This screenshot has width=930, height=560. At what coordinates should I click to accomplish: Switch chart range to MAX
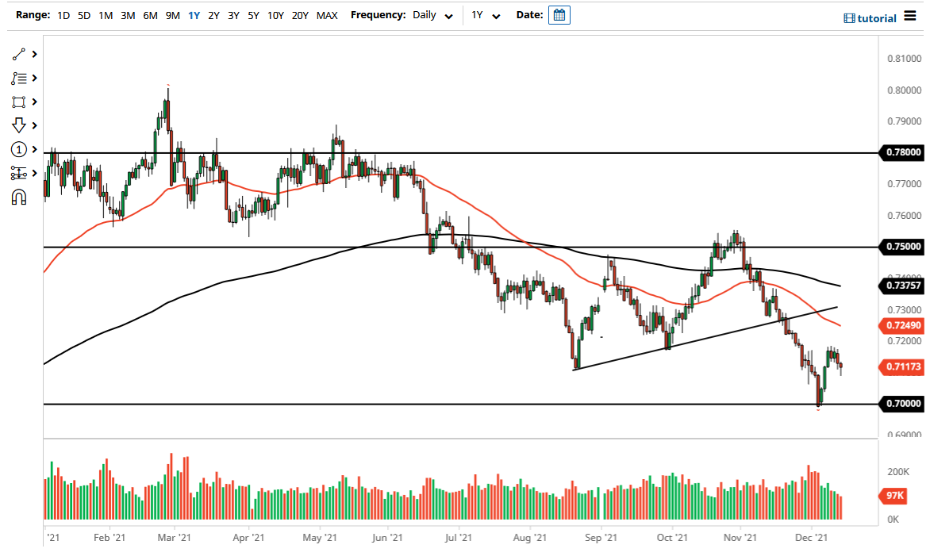[x=327, y=15]
